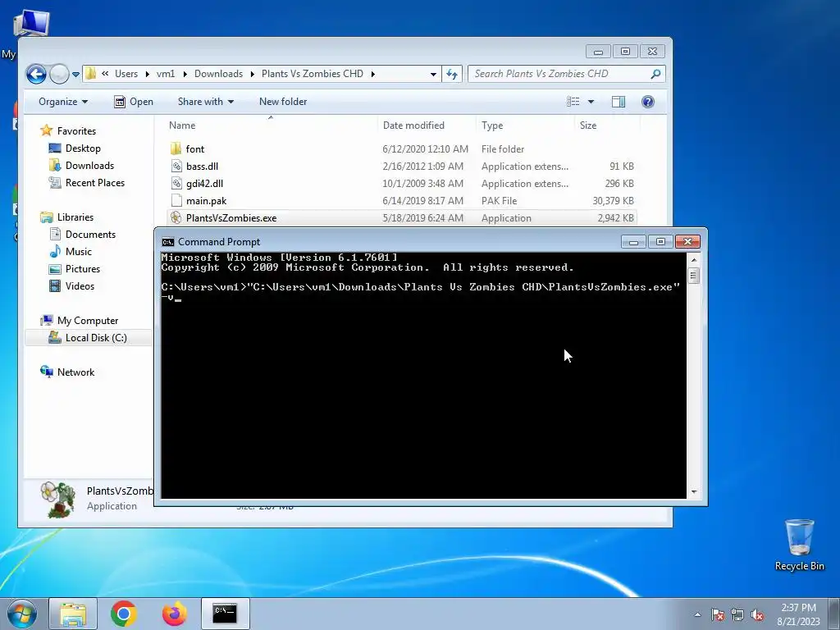The image size is (840, 630).
Task: Select My Computer in navigation pane
Action: 87,321
